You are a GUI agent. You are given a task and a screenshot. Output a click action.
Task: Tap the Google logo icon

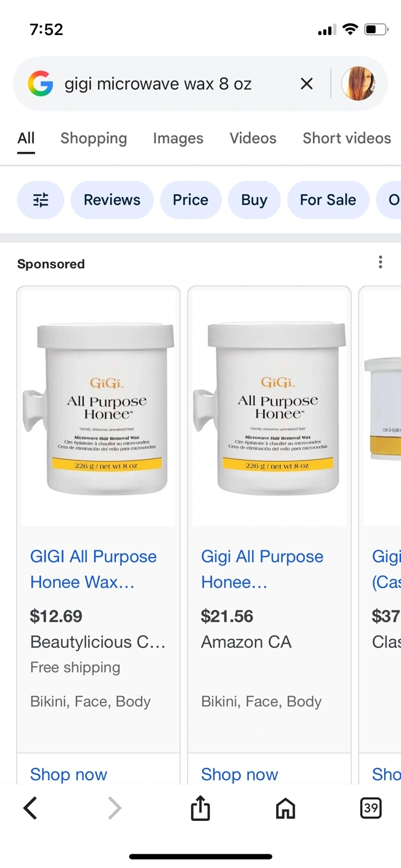(x=40, y=84)
